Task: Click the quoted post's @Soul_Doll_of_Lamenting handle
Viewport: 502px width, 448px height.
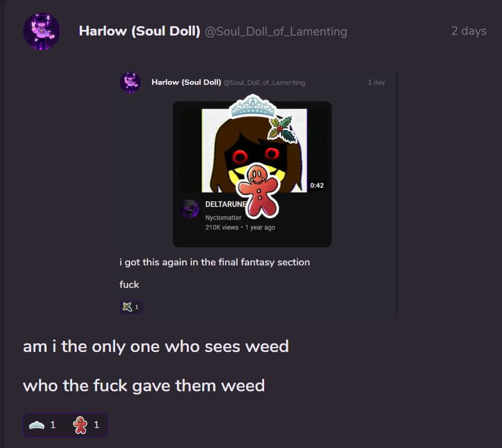Action: click(x=264, y=83)
